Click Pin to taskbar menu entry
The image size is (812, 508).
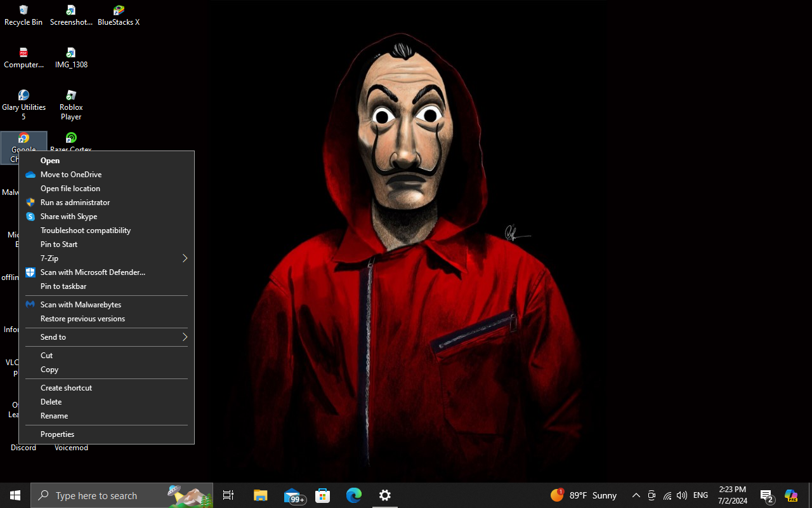point(63,286)
